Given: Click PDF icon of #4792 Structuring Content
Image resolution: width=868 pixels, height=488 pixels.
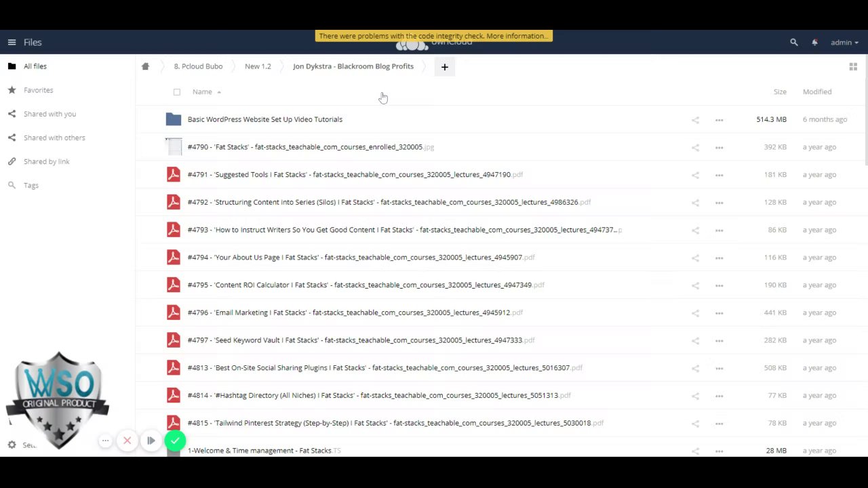Looking at the screenshot, I should [174, 202].
